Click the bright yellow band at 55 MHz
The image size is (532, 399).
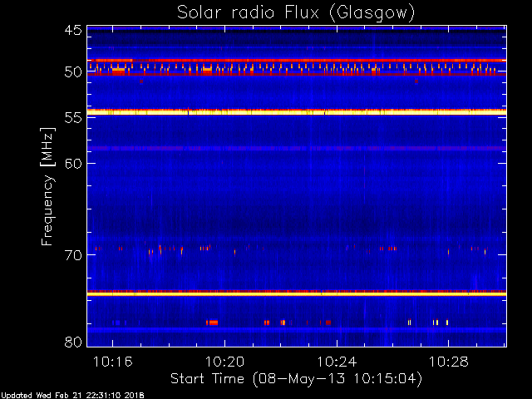(297, 112)
